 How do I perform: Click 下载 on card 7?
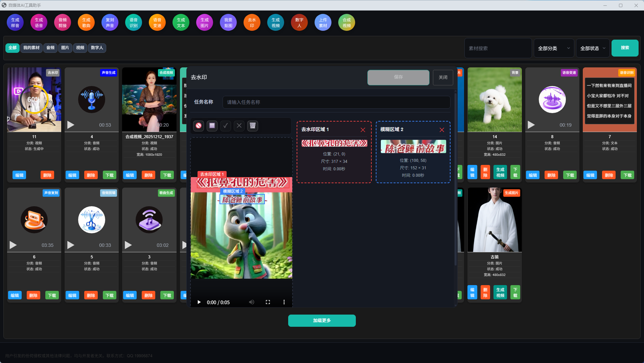pyautogui.click(x=627, y=175)
